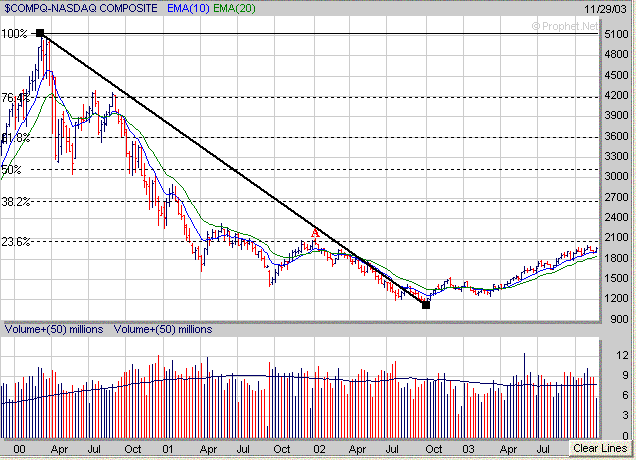The width and height of the screenshot is (638, 460).
Task: Click the 23.6% Fibonacci level label
Action: [x=15, y=242]
